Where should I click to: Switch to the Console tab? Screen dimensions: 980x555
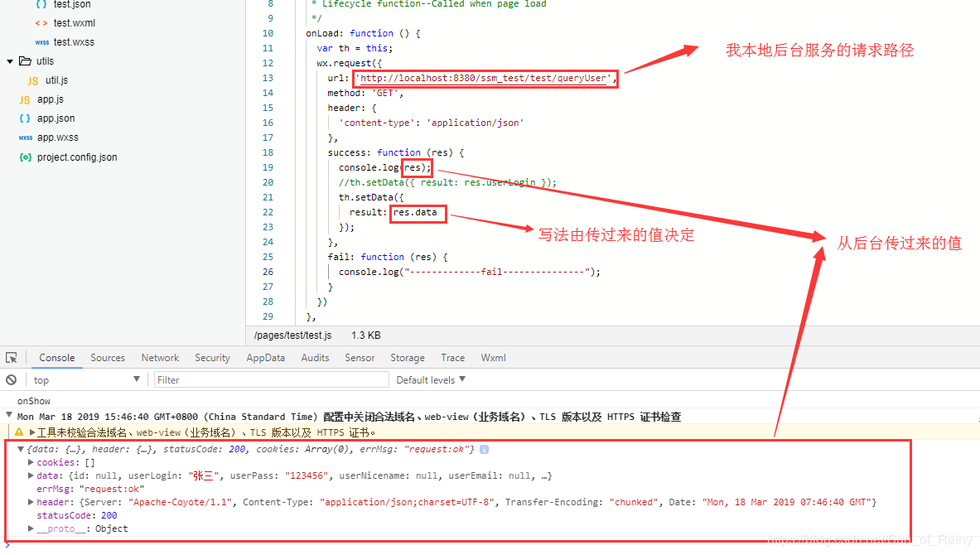click(x=57, y=358)
